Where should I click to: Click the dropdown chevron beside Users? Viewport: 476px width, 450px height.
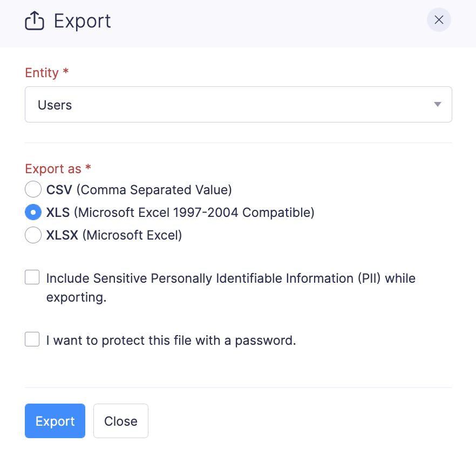(x=437, y=104)
